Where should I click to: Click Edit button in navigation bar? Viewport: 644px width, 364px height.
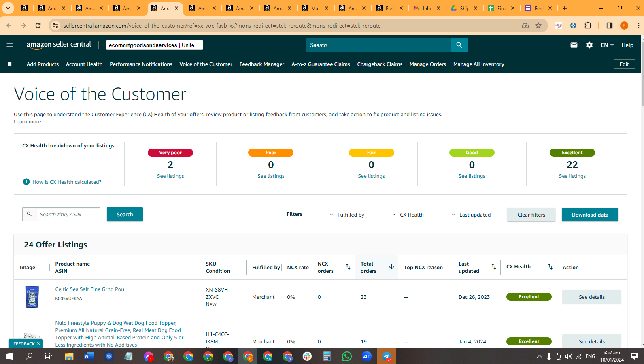tap(624, 64)
